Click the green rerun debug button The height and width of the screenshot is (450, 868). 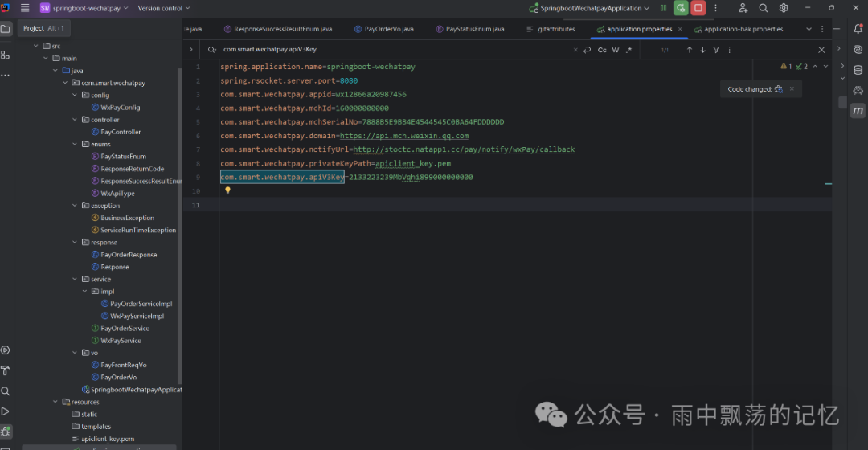click(x=681, y=8)
